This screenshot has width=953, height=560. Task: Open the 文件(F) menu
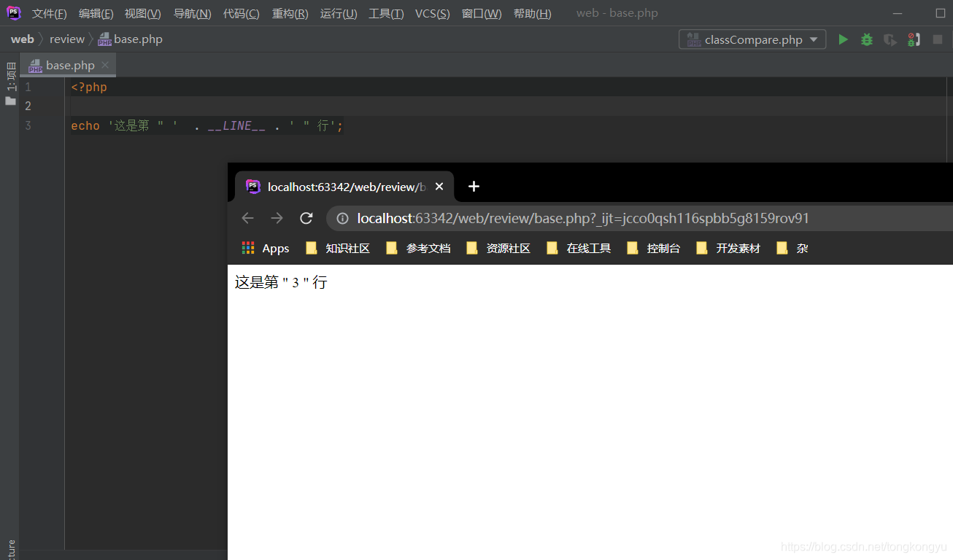coord(49,13)
